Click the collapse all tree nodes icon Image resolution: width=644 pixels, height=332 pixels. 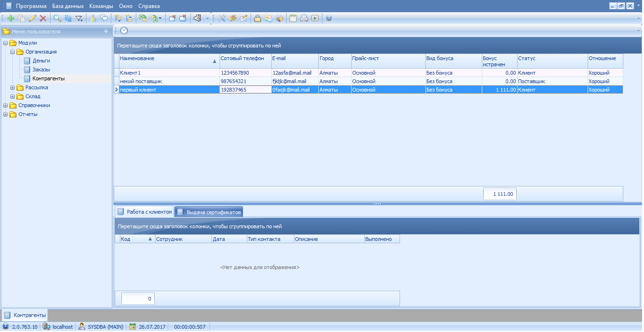[128, 18]
